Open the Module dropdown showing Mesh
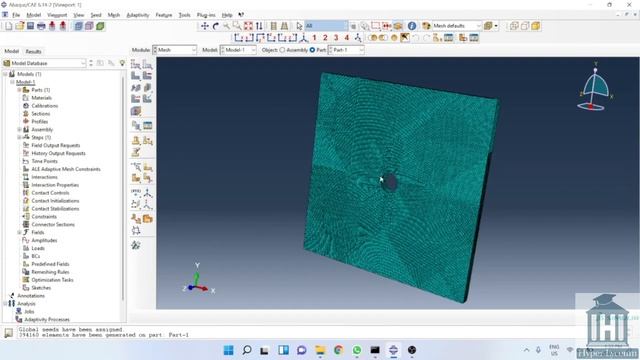This screenshot has height=360, width=640. [175, 50]
